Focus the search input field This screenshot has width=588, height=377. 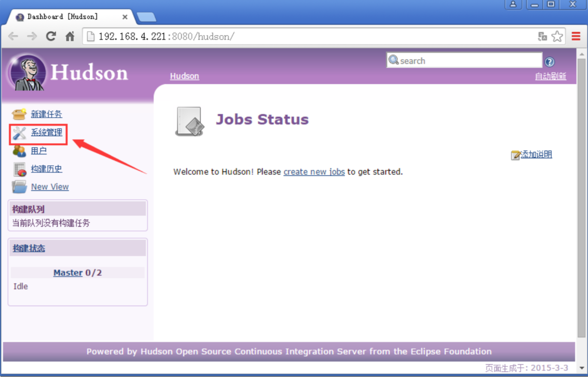tap(464, 61)
